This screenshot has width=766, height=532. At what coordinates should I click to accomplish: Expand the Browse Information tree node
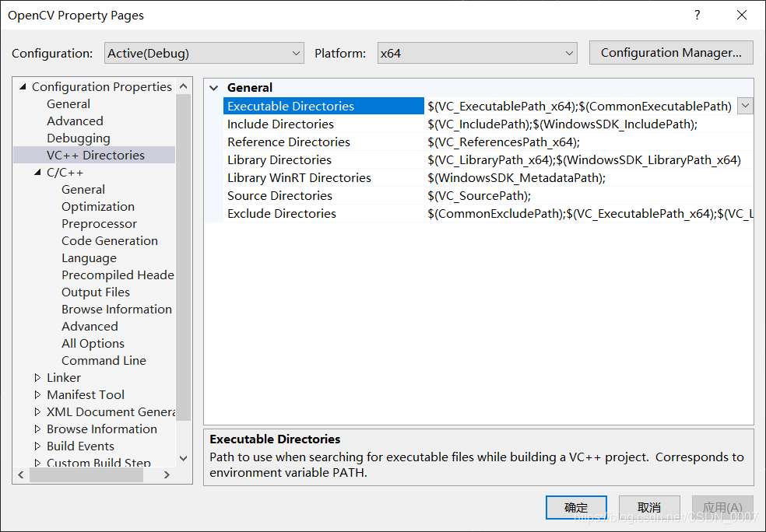37,429
